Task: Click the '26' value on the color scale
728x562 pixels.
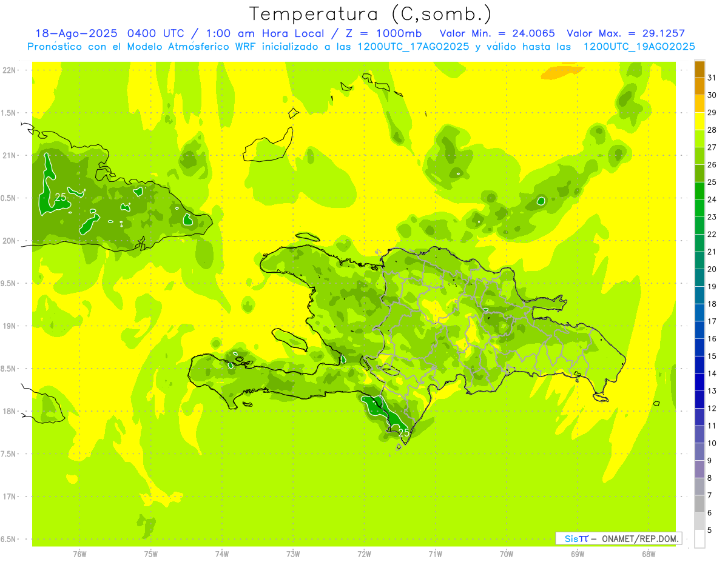Action: coord(712,165)
